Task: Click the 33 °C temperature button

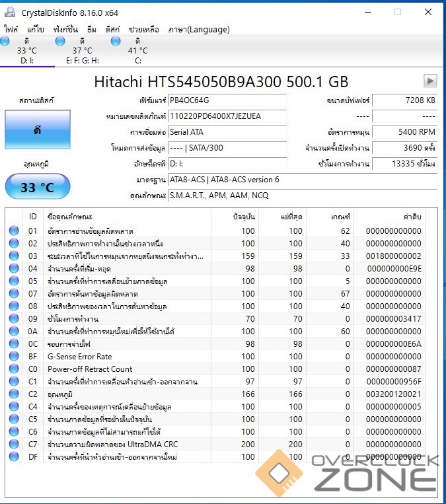Action: coord(37,187)
